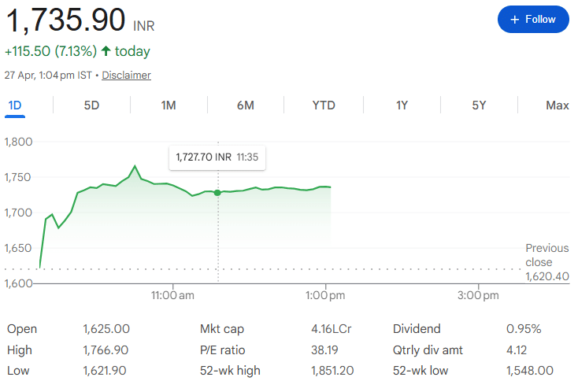The height and width of the screenshot is (392, 578).
Task: Click the Dividend yield value 0.95%
Action: pos(523,329)
